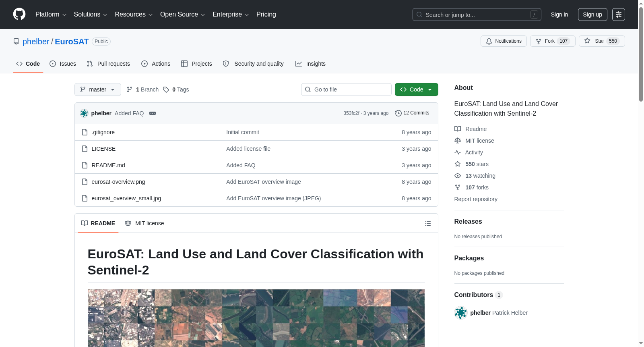This screenshot has width=644, height=347.
Task: Open the eurosat-overview.png file
Action: tap(118, 182)
